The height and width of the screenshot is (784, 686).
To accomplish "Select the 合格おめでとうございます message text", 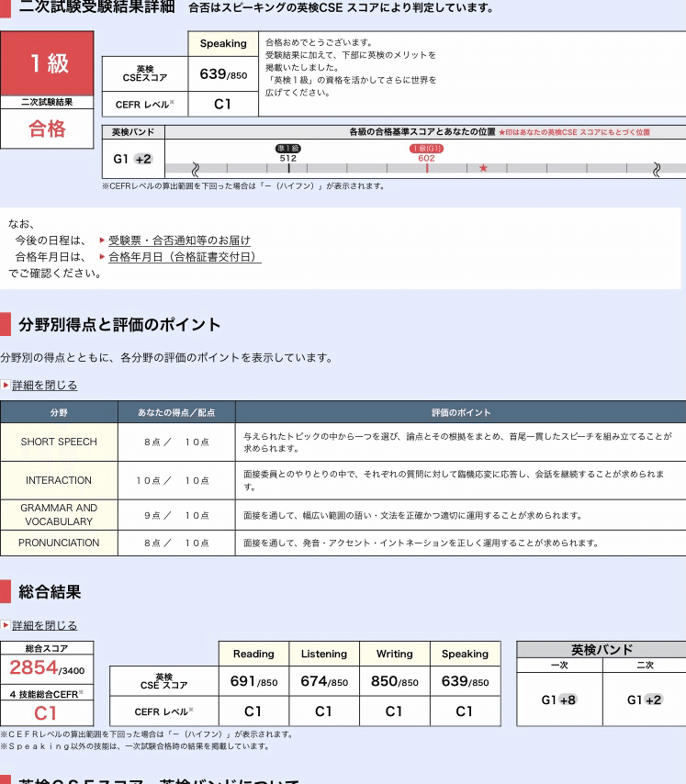I will tap(319, 42).
